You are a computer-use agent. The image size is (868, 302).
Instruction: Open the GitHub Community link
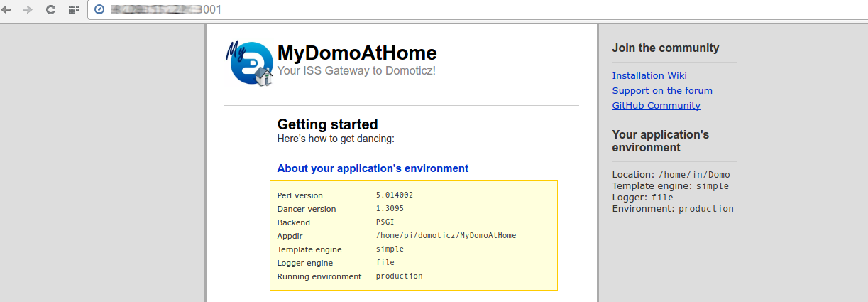(x=657, y=106)
